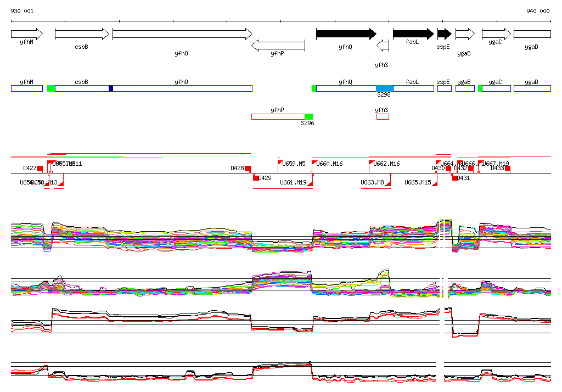Screen dimensions: 562x392
Task: Click the D433 red downshift square
Action: point(508,168)
